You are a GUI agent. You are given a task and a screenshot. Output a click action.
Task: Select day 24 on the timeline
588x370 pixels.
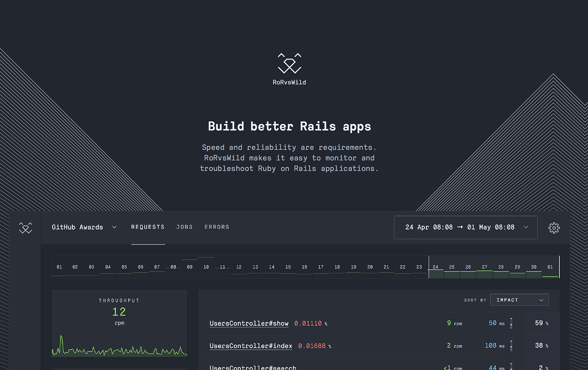click(435, 267)
